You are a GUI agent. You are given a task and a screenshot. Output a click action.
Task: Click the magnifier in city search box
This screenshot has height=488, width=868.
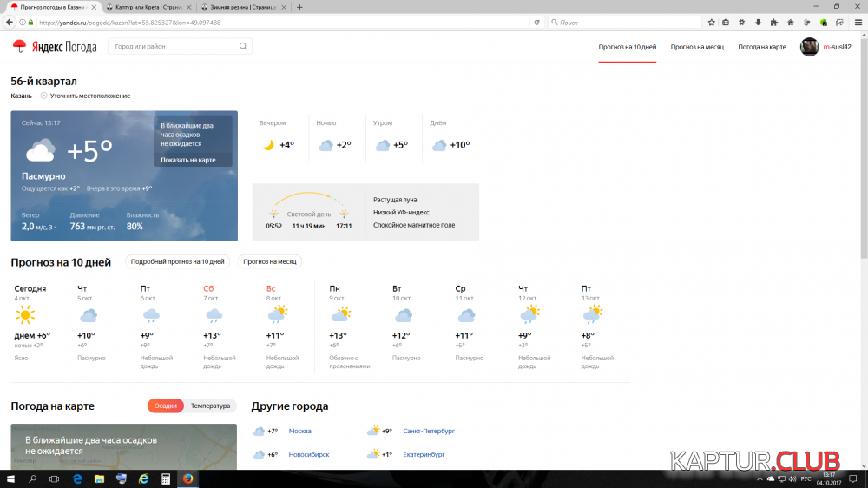[x=243, y=47]
